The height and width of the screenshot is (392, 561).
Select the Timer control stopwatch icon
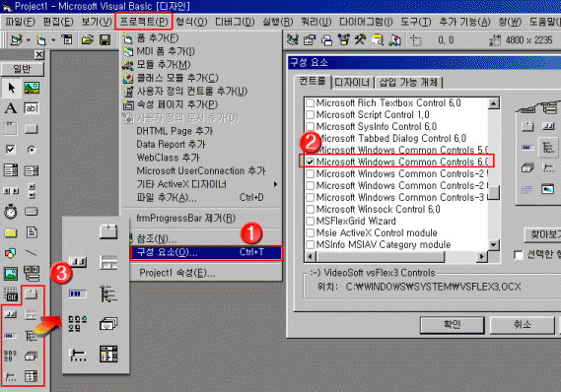[x=11, y=212]
